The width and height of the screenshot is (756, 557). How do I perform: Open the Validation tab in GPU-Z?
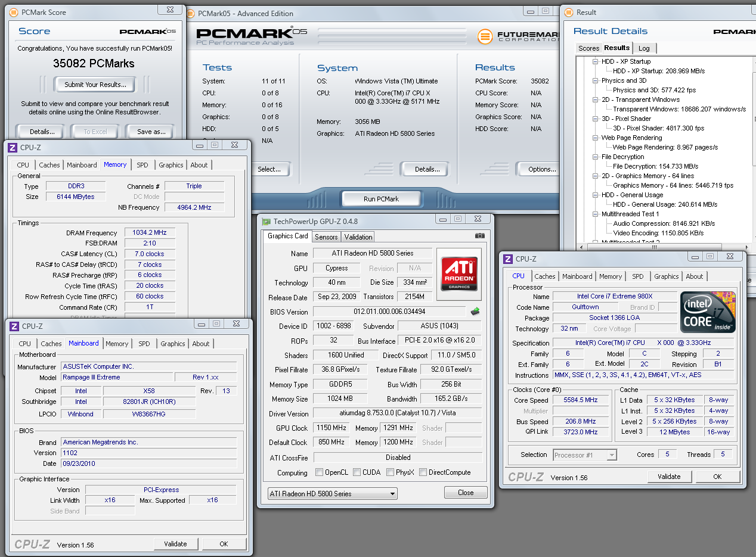click(x=358, y=237)
